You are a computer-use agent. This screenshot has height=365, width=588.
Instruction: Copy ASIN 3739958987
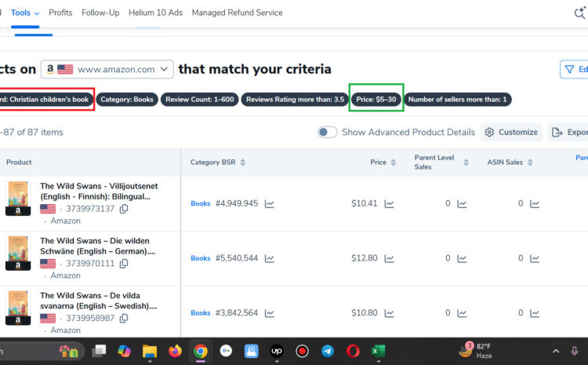[124, 319]
